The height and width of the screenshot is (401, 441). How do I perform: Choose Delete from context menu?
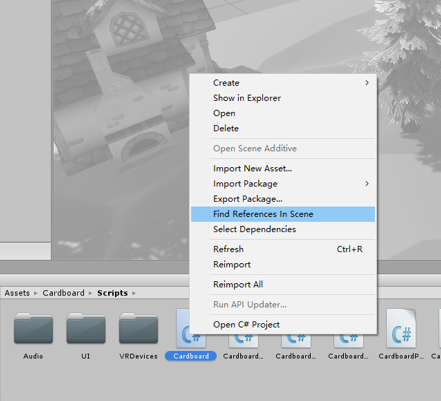[283, 128]
